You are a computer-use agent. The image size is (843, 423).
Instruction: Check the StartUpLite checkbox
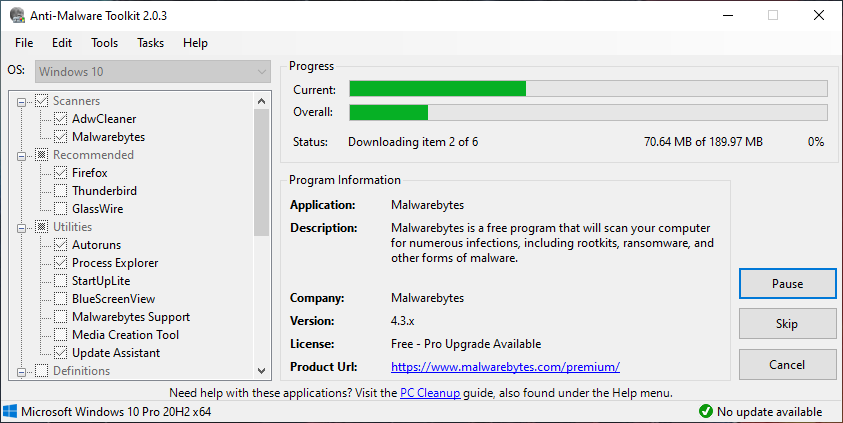(x=61, y=281)
